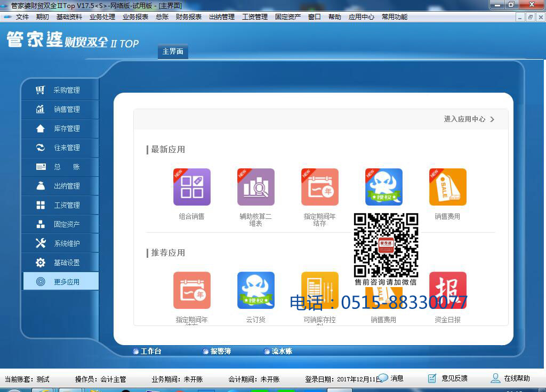
Task: Click the 意见反馈 notepad icon
Action: point(432,378)
